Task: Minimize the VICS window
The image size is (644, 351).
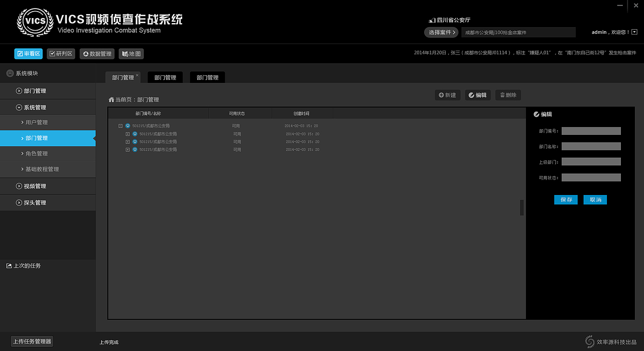Action: [x=620, y=5]
